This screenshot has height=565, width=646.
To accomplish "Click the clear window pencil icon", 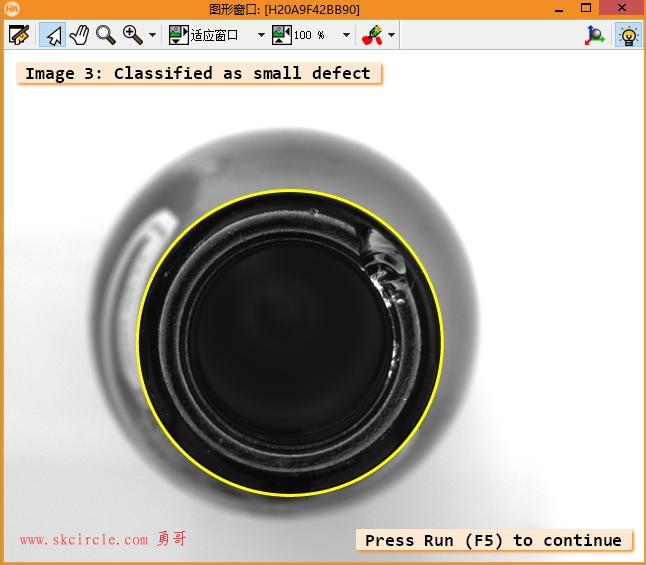I will (19, 35).
